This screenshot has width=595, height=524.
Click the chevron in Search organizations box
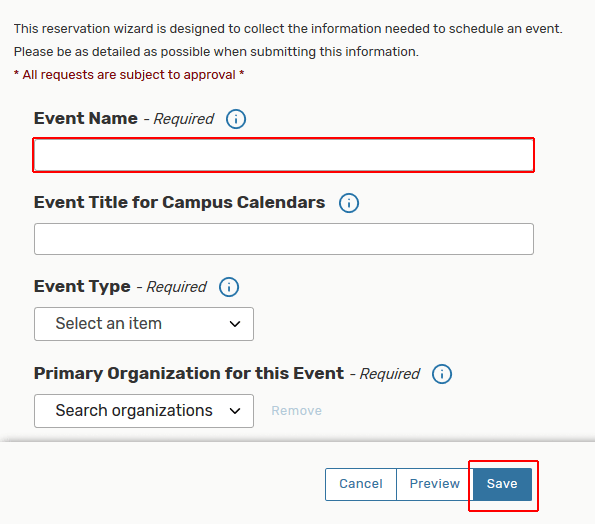point(235,411)
